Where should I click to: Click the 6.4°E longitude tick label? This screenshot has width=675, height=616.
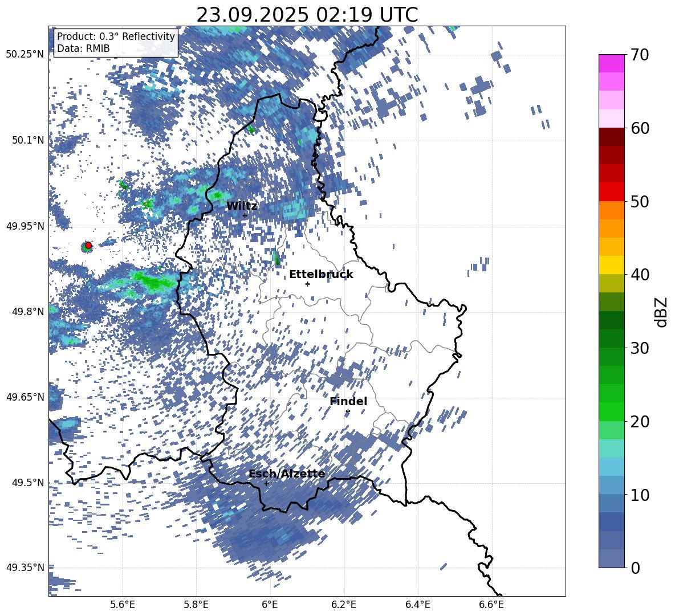pyautogui.click(x=417, y=605)
